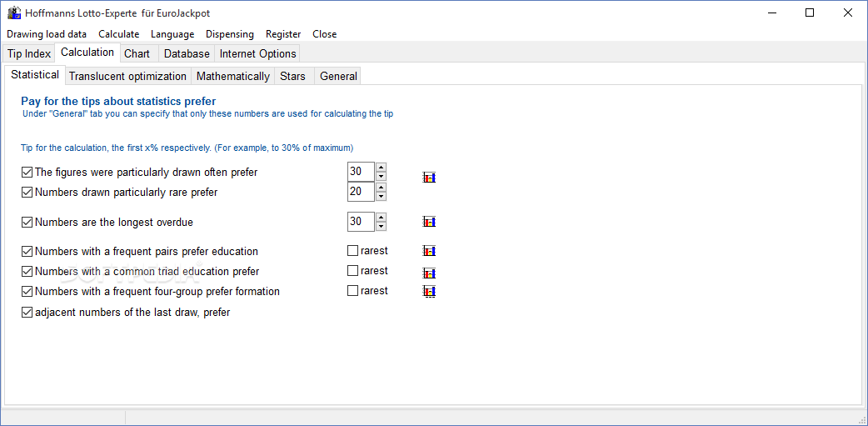This screenshot has height=426, width=868.
Task: Open the Calculate menu
Action: click(x=119, y=34)
